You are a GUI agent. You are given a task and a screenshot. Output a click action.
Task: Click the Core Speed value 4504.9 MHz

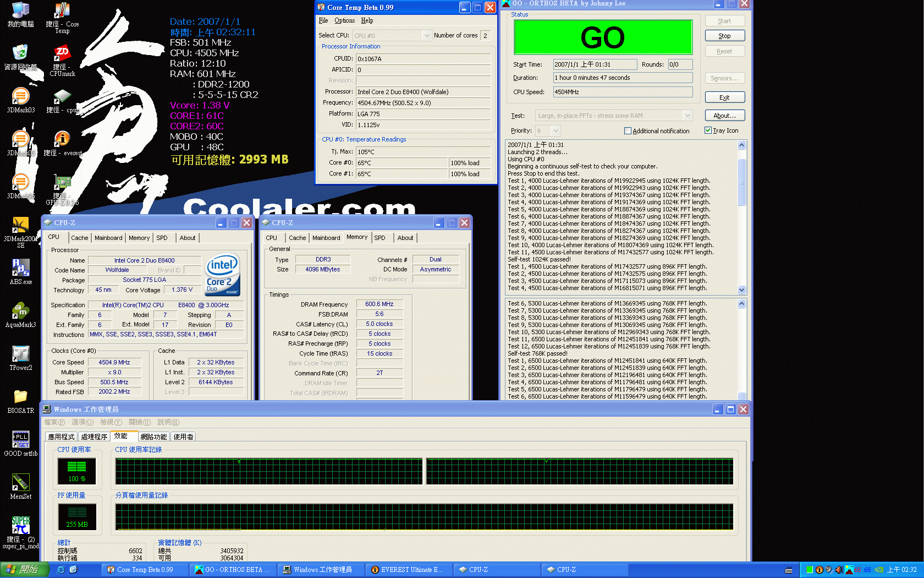(x=114, y=362)
